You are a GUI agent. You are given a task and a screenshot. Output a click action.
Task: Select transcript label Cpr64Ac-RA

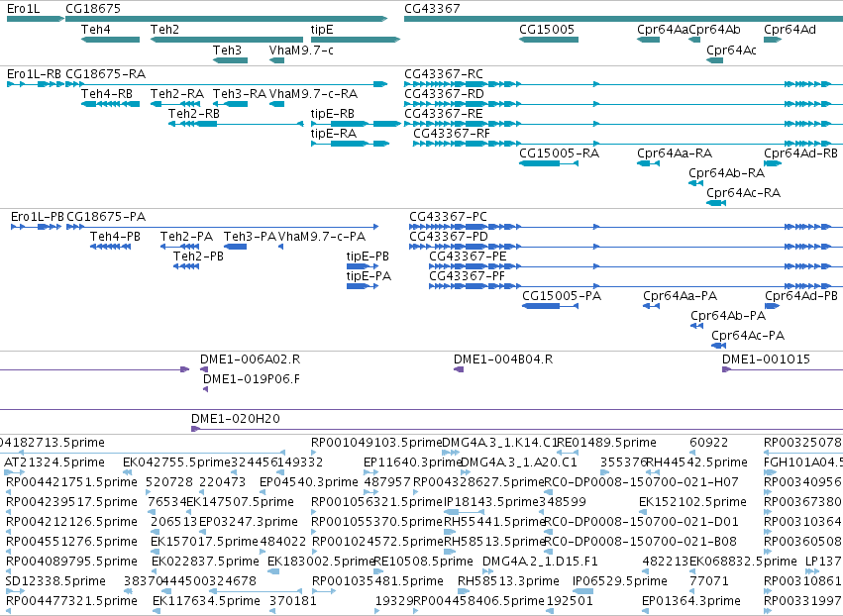coord(743,193)
